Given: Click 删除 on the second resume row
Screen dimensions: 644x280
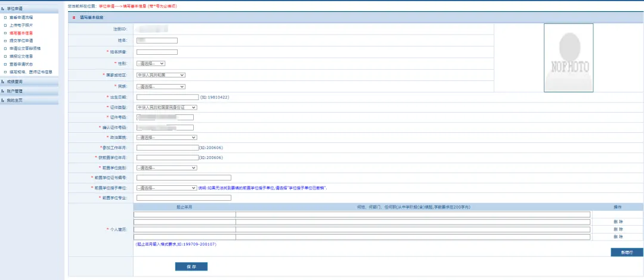Looking at the screenshot, I should pos(618,222).
